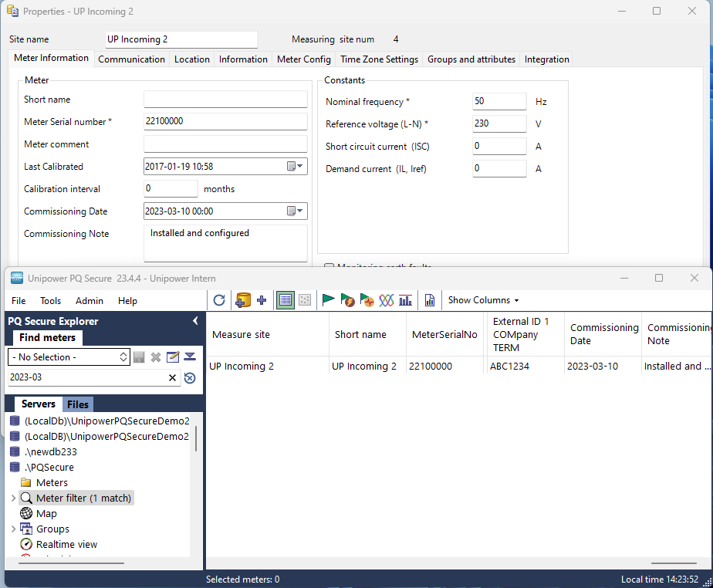Click the save filter floppy disk icon
713x588 pixels.
pos(139,357)
